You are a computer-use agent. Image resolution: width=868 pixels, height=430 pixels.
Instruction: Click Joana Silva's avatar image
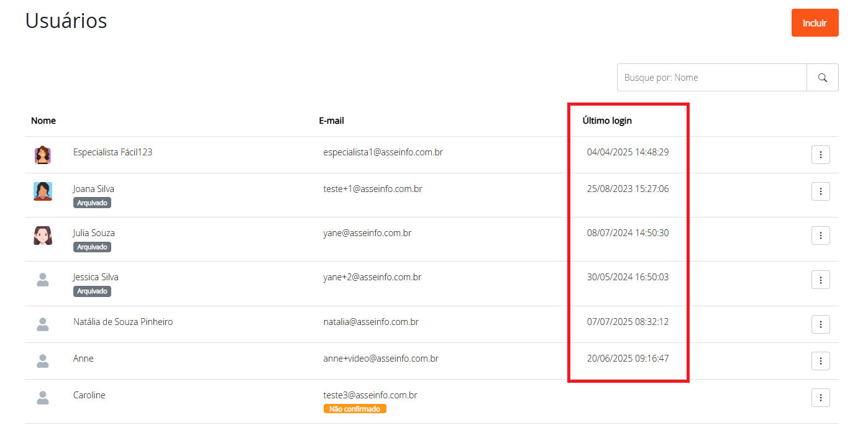pyautogui.click(x=43, y=191)
